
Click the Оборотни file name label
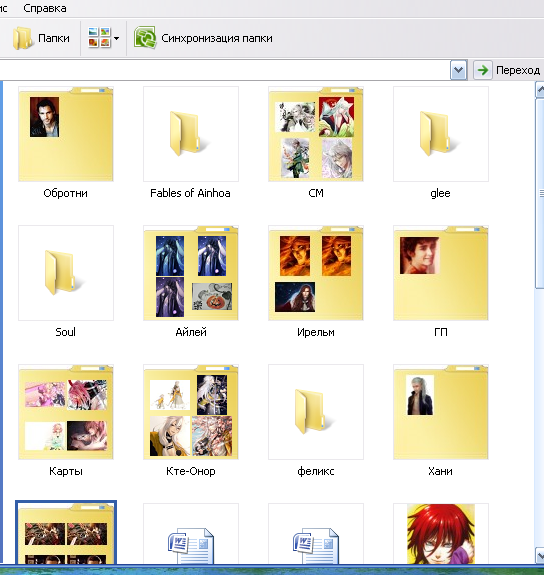tap(65, 193)
